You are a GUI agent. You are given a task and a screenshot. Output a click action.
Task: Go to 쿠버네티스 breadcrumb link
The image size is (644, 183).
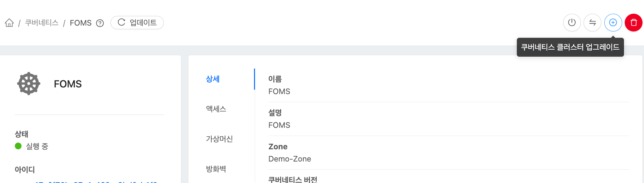point(42,23)
